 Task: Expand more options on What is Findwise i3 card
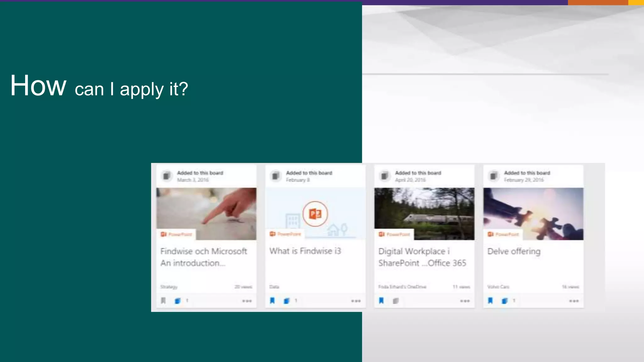[x=356, y=301]
